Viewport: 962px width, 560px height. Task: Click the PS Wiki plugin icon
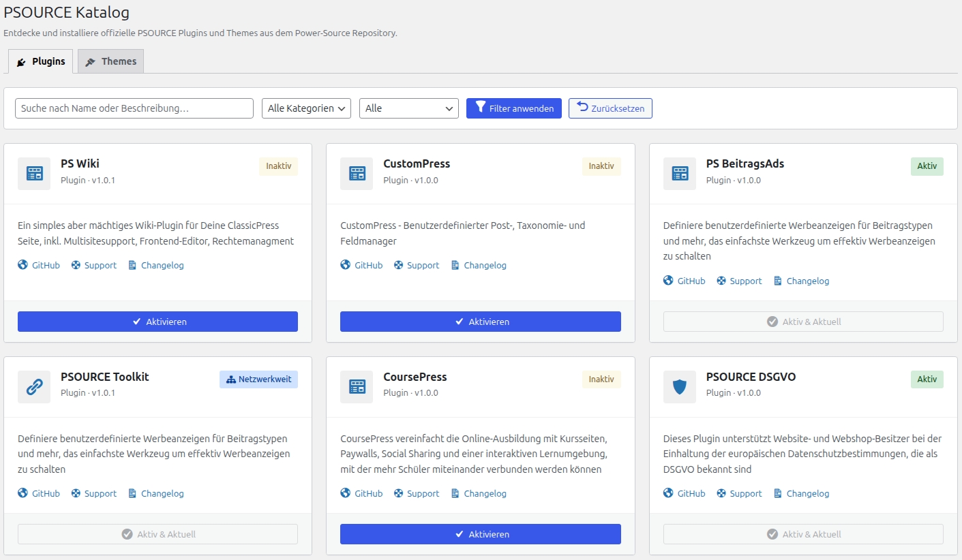34,174
